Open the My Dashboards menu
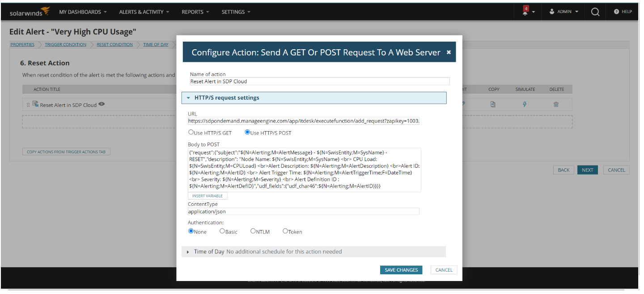 tap(83, 12)
